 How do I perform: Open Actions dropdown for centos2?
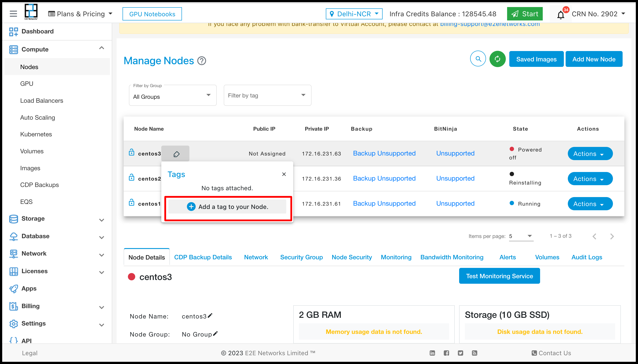[590, 179]
